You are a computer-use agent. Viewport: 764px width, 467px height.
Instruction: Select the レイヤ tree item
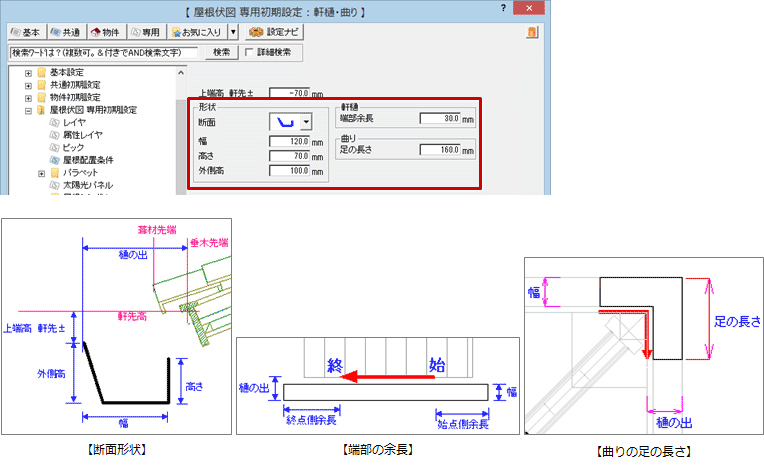[74, 122]
